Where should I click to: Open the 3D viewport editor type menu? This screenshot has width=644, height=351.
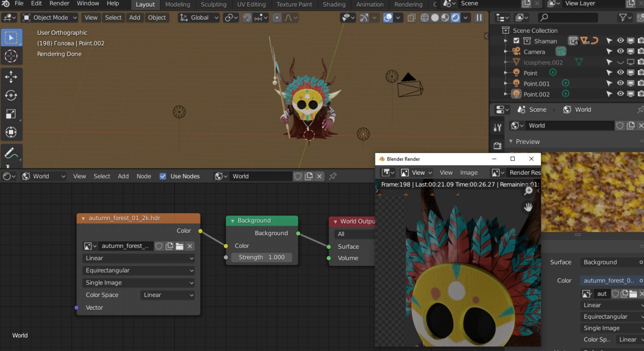(x=10, y=17)
